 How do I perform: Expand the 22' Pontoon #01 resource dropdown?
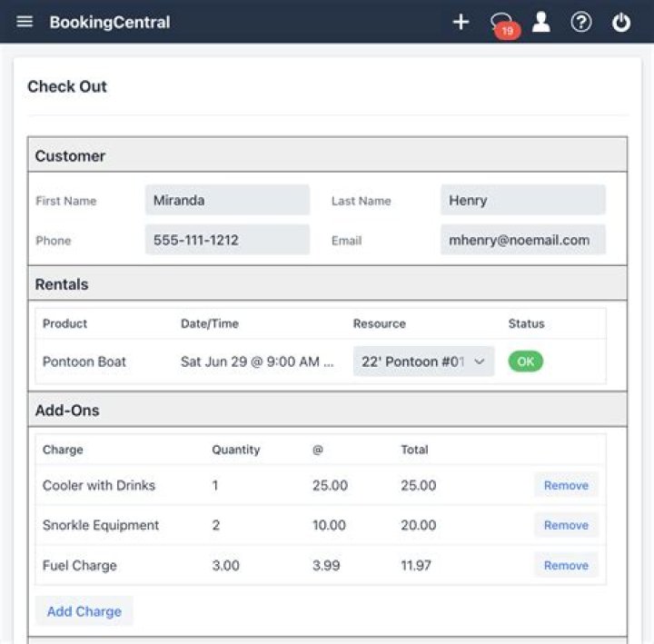423,362
